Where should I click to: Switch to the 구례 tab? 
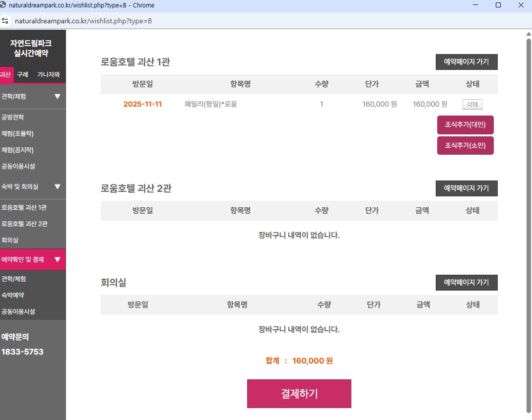pos(22,74)
